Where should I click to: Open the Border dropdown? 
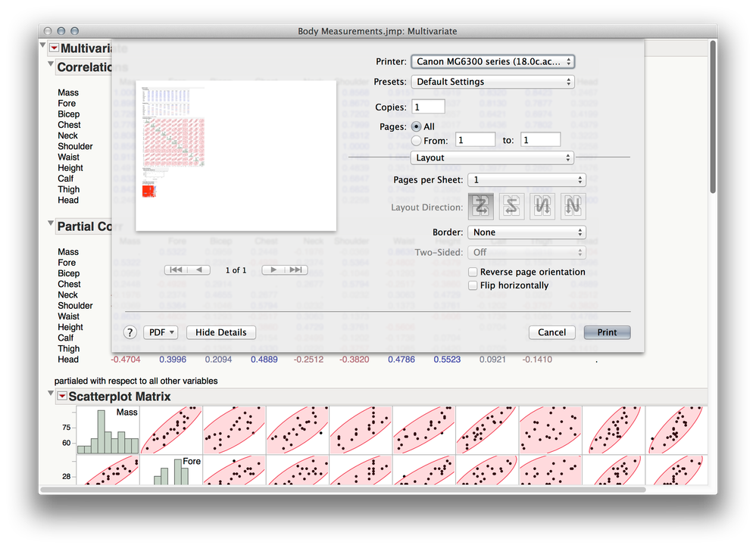pos(527,232)
